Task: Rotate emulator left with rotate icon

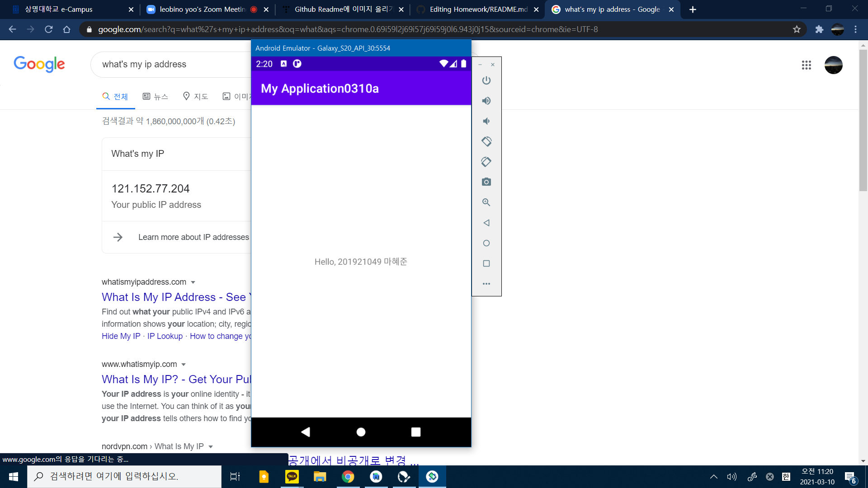Action: point(486,141)
